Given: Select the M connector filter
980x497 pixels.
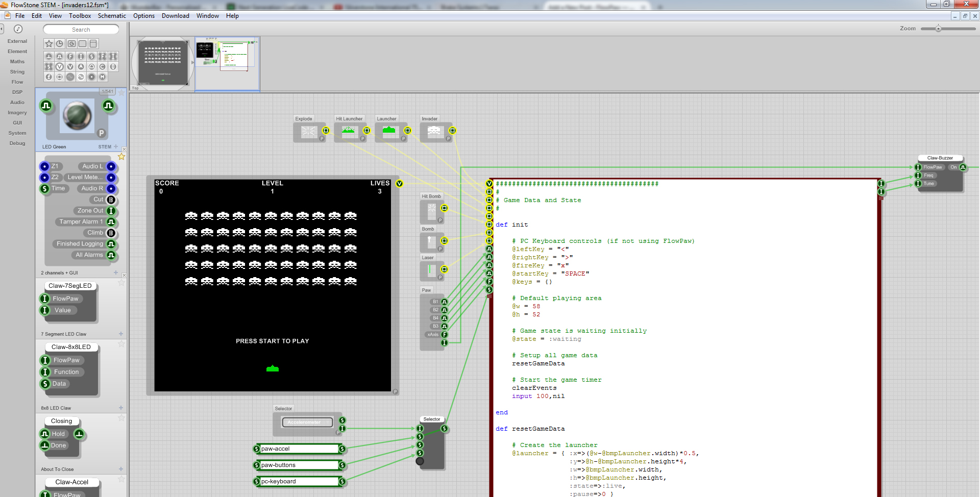Looking at the screenshot, I should point(103,77).
